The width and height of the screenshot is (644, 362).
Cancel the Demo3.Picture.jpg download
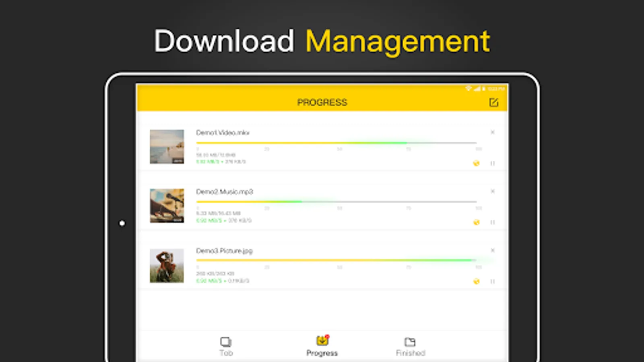coord(493,250)
